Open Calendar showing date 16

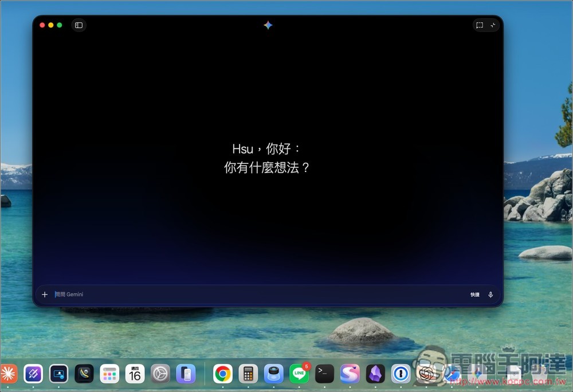[x=135, y=373]
